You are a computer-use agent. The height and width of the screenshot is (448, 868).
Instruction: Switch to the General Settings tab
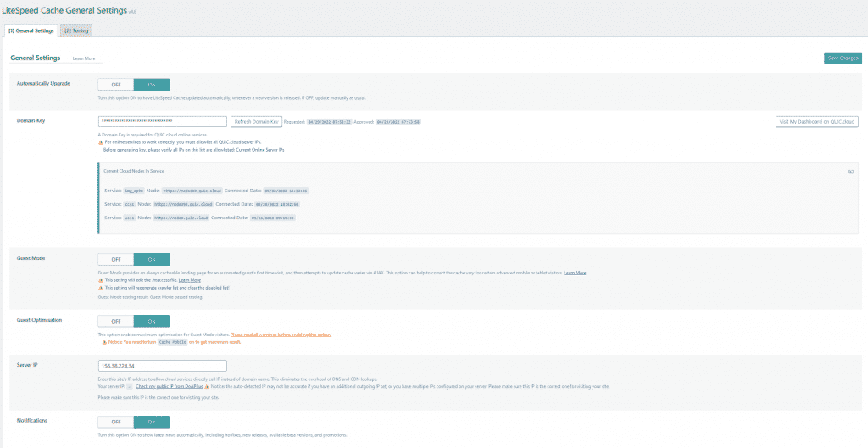click(31, 30)
